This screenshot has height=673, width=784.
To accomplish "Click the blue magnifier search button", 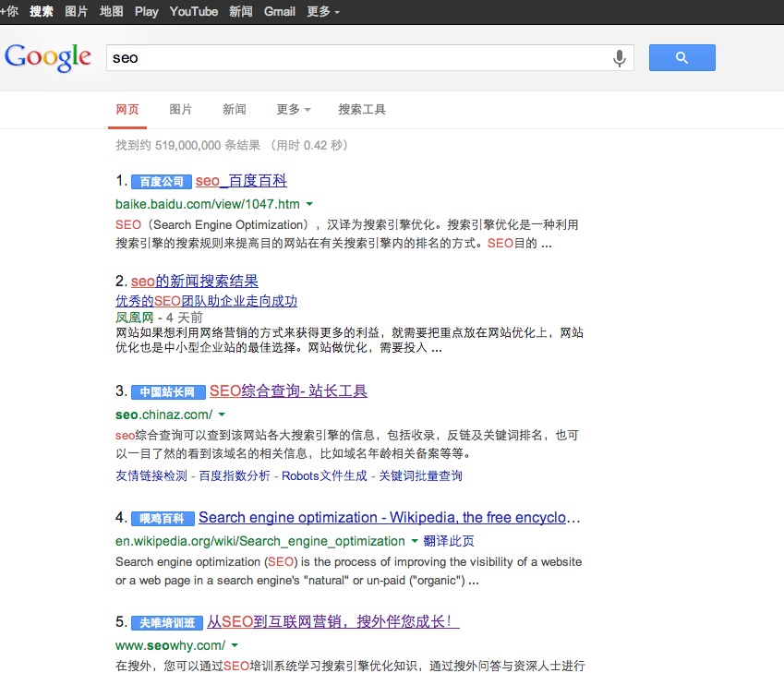I will tap(682, 57).
